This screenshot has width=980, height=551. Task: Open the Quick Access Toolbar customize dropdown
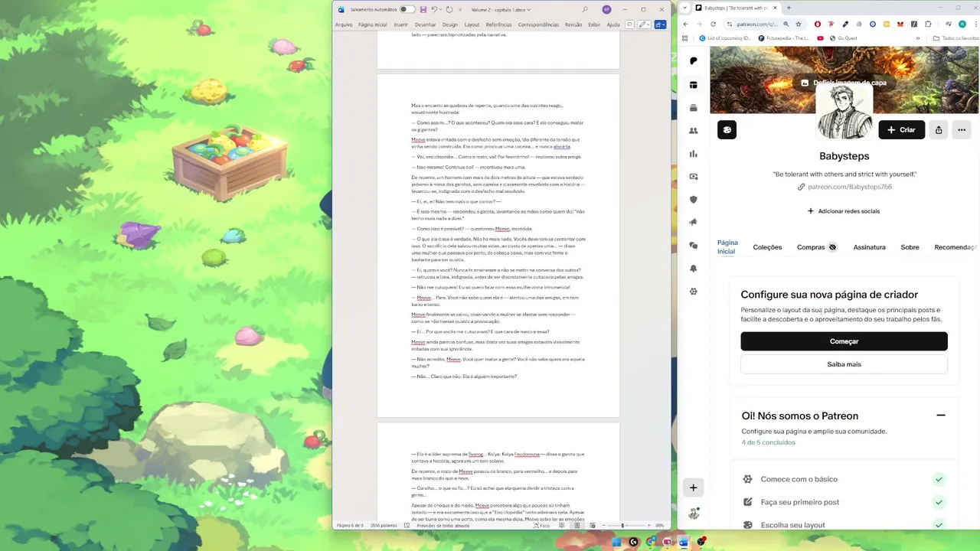click(460, 10)
